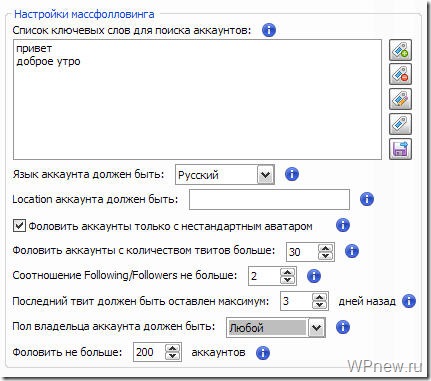Viewport: 431px width, 381px height.
Task: Info icon beside account language dropdown
Action: [292, 174]
